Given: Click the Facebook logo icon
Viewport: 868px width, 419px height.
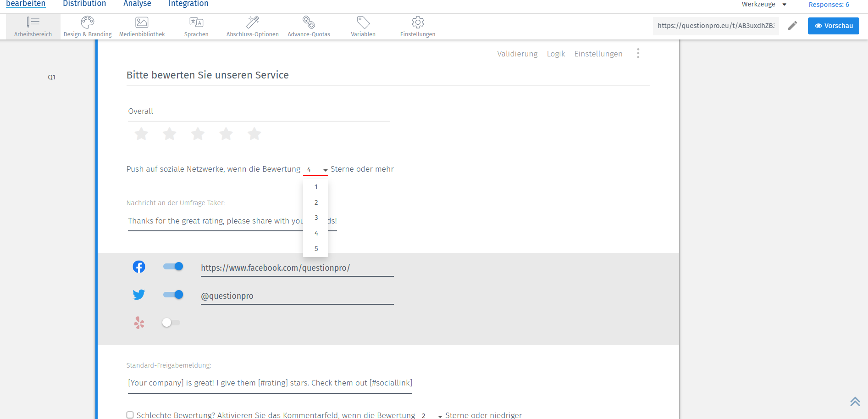Looking at the screenshot, I should point(139,267).
